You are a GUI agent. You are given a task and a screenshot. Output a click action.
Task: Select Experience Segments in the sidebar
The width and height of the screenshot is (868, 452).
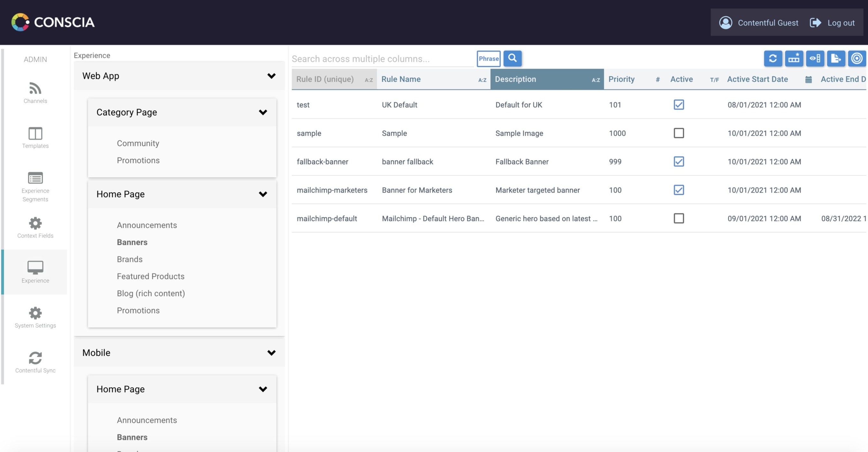click(x=35, y=186)
